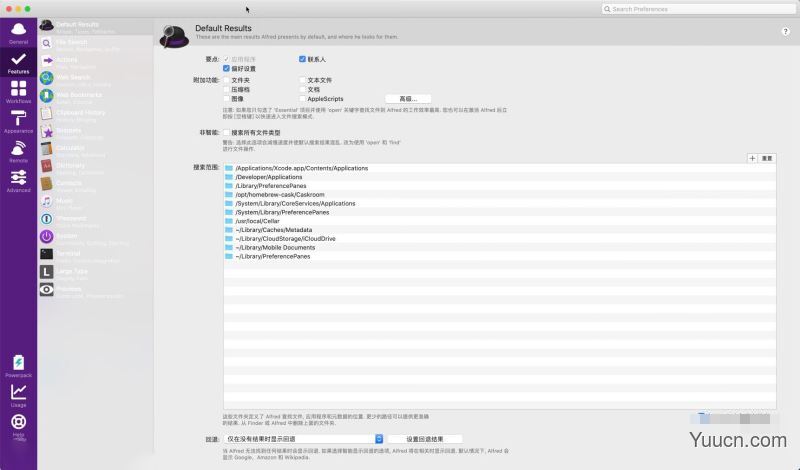Click the 重置 button beside the plus
The width and height of the screenshot is (800, 470).
(x=767, y=158)
